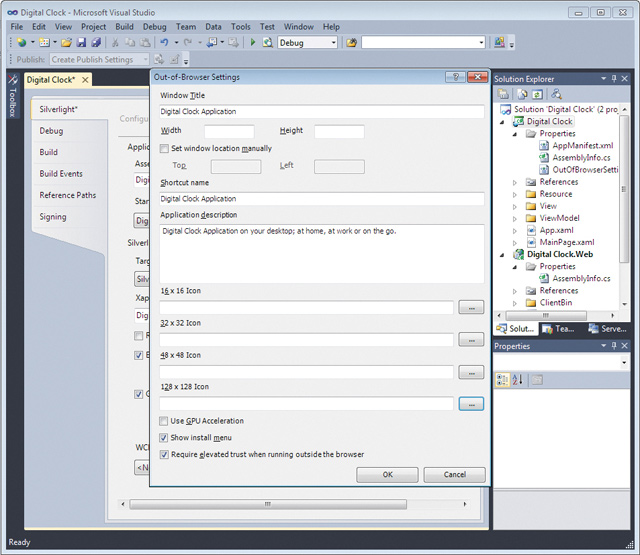Uncheck Show install menu

pyautogui.click(x=163, y=438)
